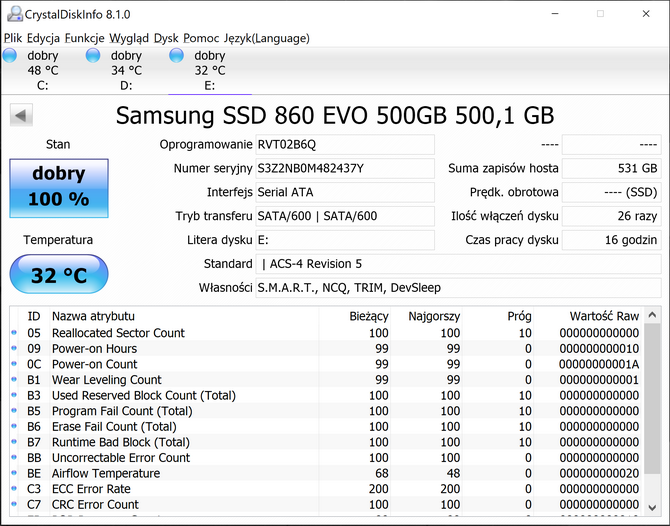This screenshot has height=526, width=670.
Task: Click status dot for Airflow Temperature
Action: [14, 473]
